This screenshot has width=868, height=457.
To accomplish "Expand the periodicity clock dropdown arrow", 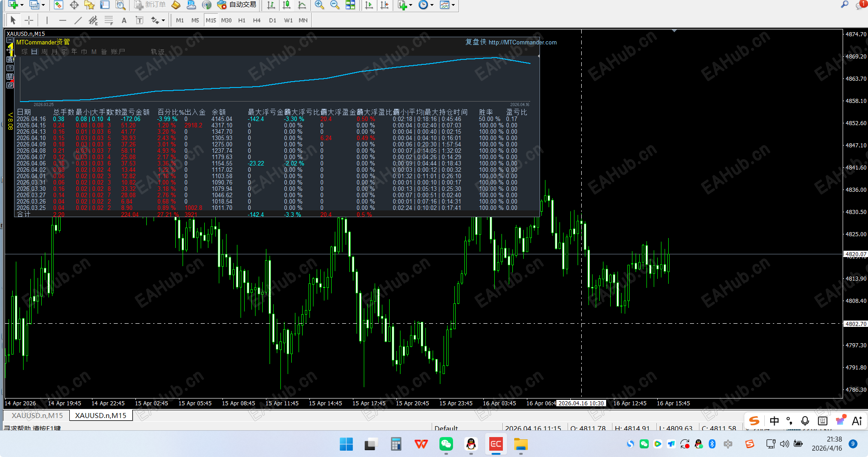I will [x=432, y=5].
